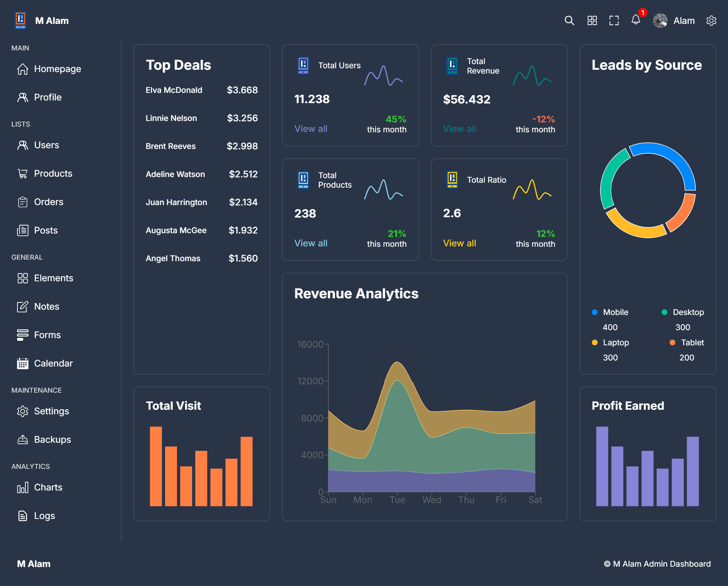Select the Charts icon in sidebar
This screenshot has height=586, width=728.
(23, 487)
